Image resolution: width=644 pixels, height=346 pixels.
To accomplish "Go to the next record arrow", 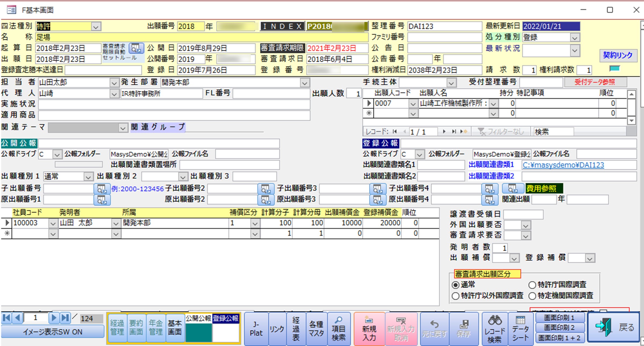I will coord(54,318).
